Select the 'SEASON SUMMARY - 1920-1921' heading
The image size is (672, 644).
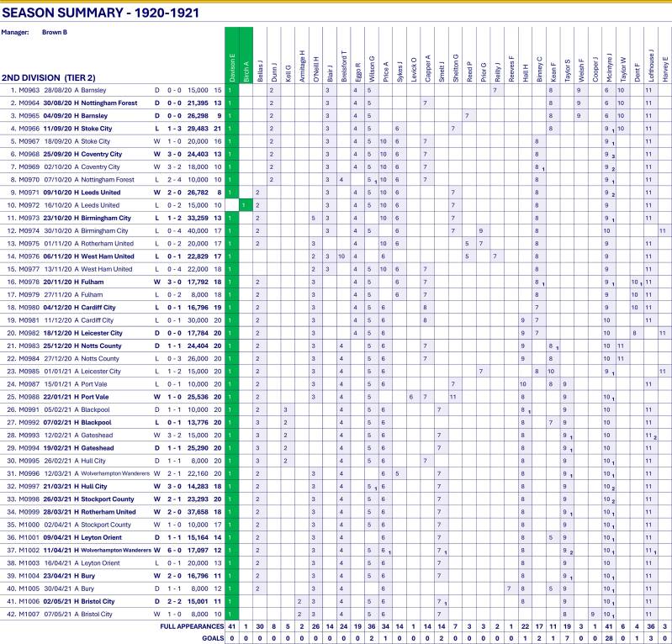pos(100,13)
